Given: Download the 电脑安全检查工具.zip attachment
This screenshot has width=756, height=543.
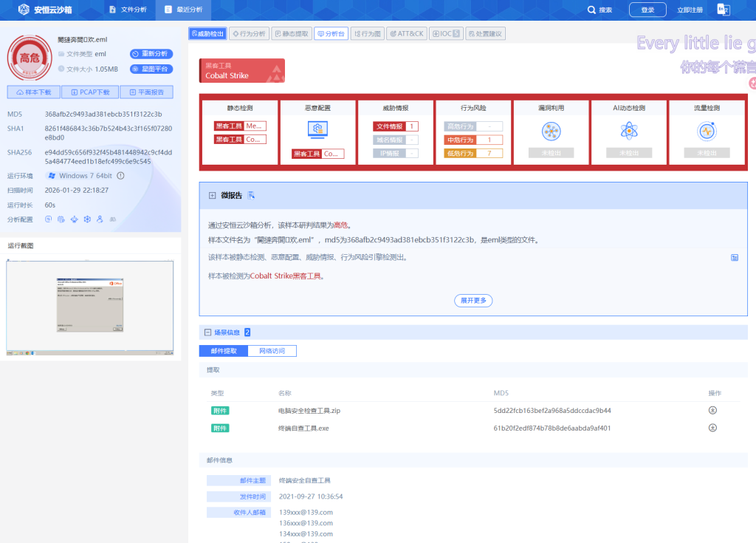Looking at the screenshot, I should [712, 410].
